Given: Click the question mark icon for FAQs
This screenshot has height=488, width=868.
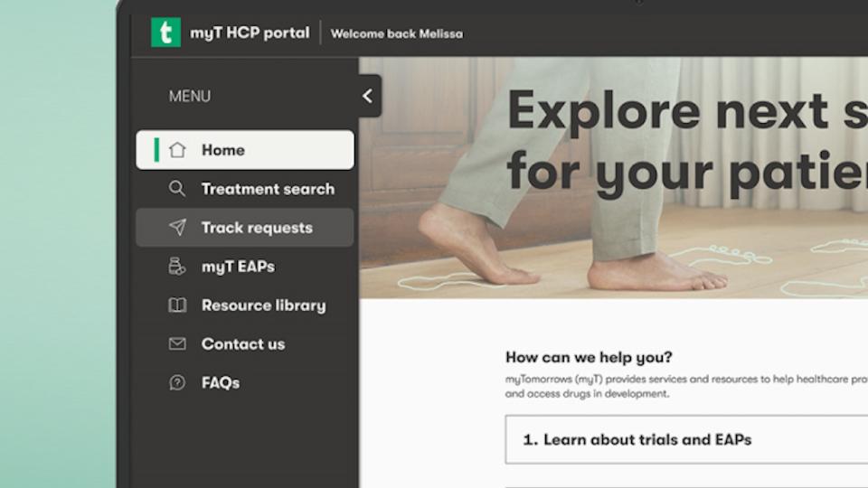Looking at the screenshot, I should [177, 383].
